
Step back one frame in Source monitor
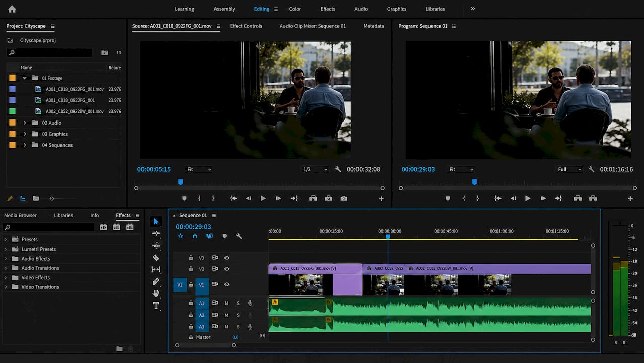248,198
